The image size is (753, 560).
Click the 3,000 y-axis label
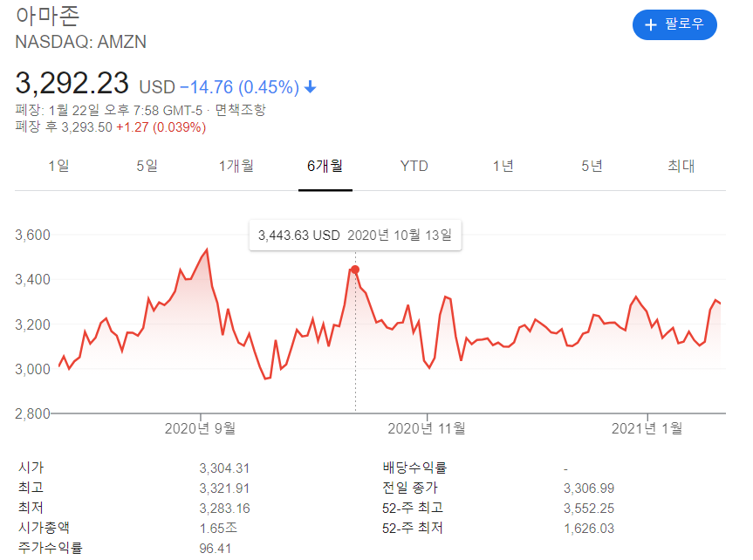point(32,369)
